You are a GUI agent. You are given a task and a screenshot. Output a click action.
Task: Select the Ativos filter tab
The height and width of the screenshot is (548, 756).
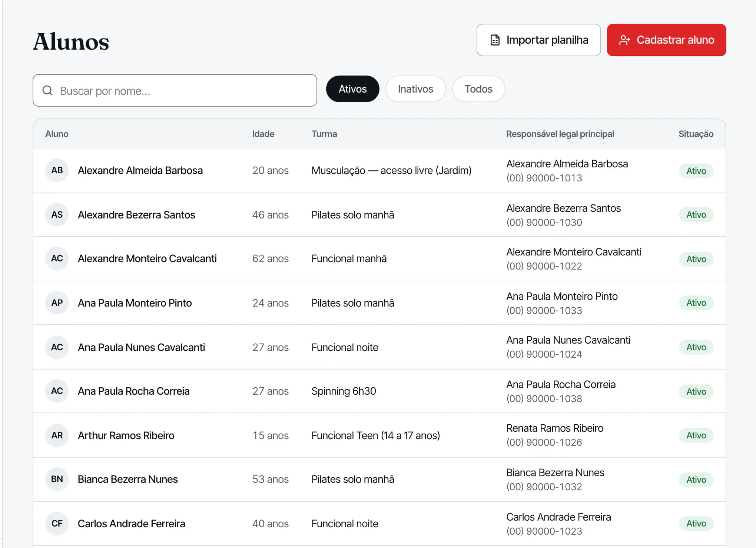[352, 89]
